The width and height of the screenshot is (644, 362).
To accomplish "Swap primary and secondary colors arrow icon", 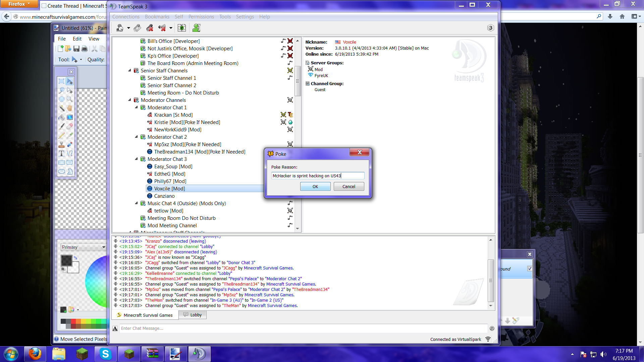I will [76, 258].
